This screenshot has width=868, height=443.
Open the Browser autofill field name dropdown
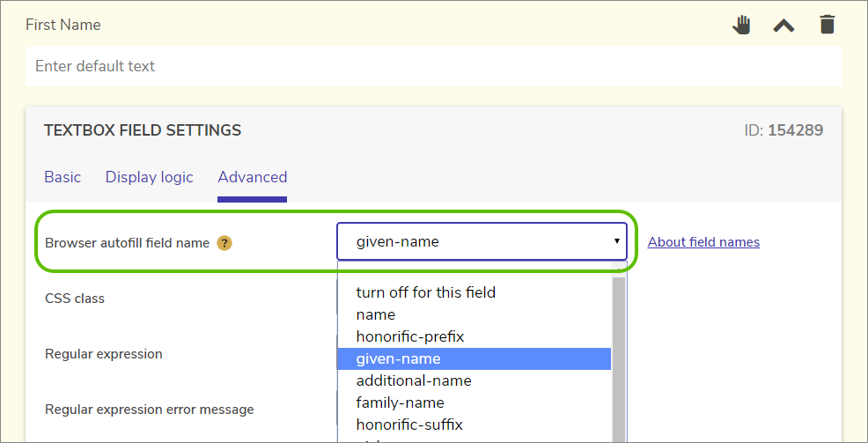click(482, 241)
